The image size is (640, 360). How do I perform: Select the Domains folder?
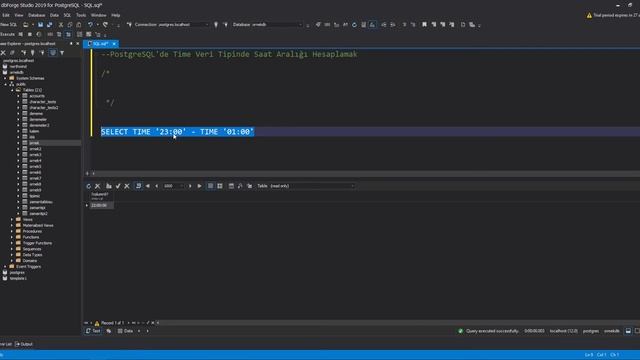coord(30,260)
